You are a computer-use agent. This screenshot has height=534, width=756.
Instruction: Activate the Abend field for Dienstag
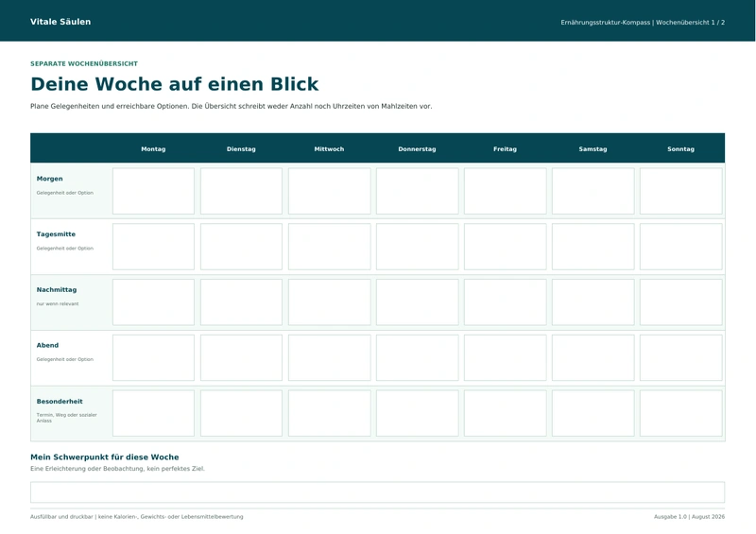point(241,357)
